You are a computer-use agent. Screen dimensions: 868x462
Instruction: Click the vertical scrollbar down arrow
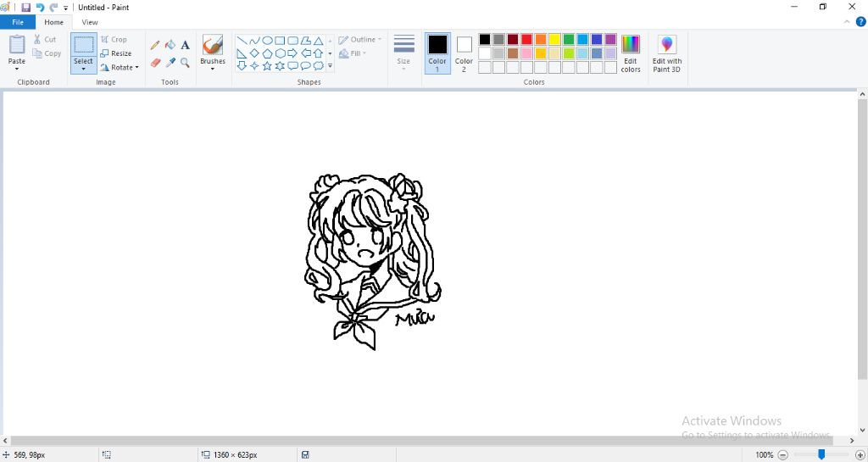point(862,430)
